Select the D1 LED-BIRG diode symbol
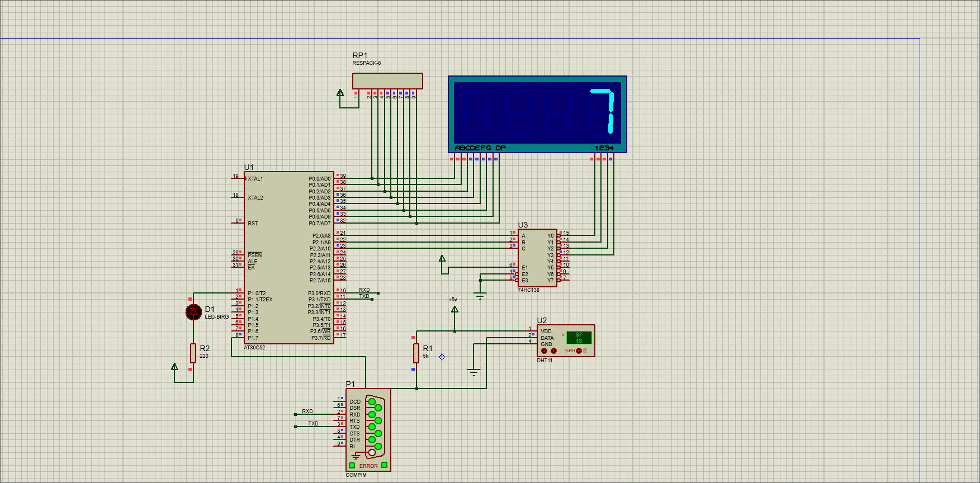 tap(193, 312)
